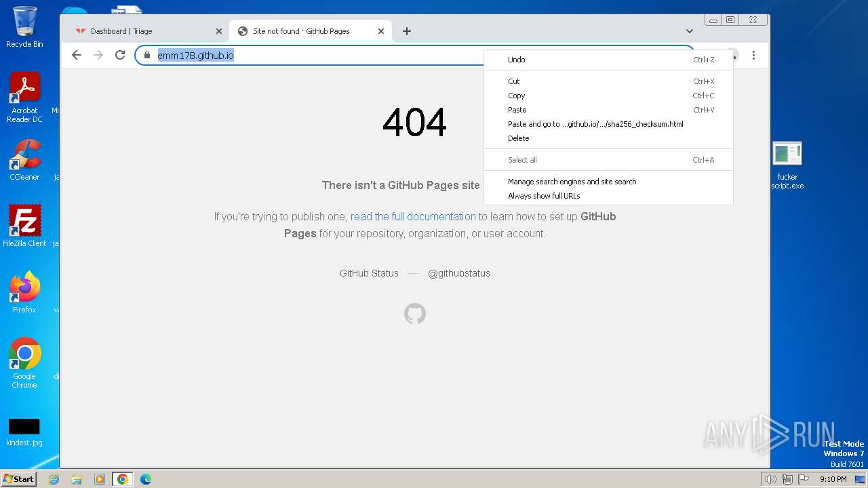Click the padlock site info icon

coord(146,55)
